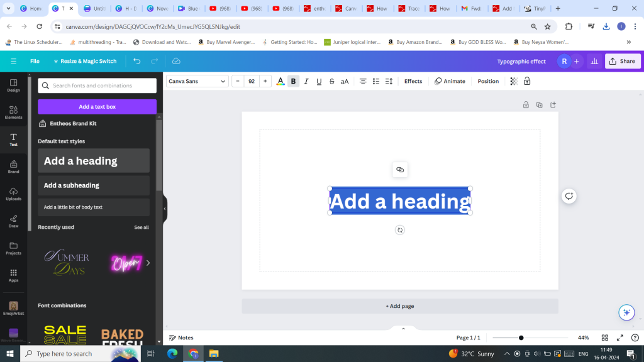The width and height of the screenshot is (644, 362).
Task: Collapse the side text panel
Action: coord(165,209)
